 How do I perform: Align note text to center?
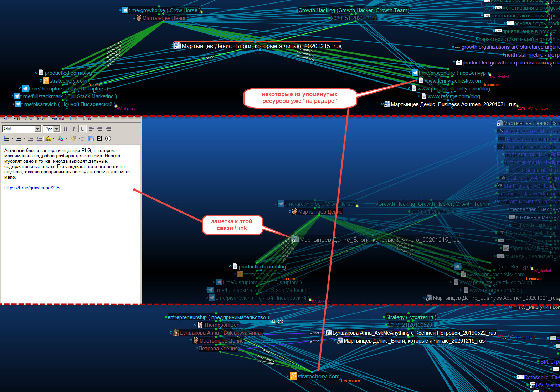click(100, 129)
